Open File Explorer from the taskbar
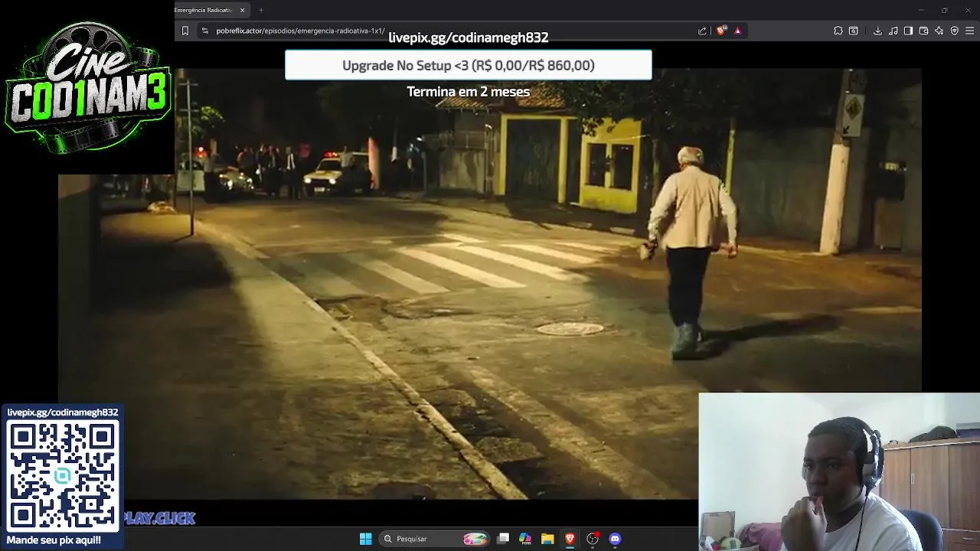Image resolution: width=980 pixels, height=551 pixels. tap(547, 539)
